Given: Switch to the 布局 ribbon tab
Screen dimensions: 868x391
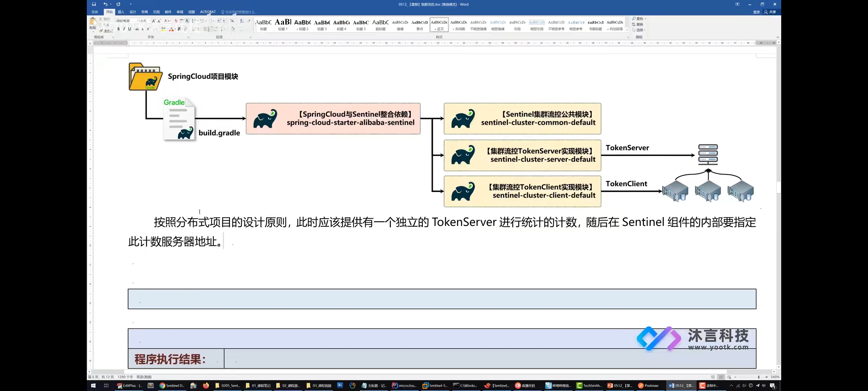Looking at the screenshot, I should coord(144,12).
